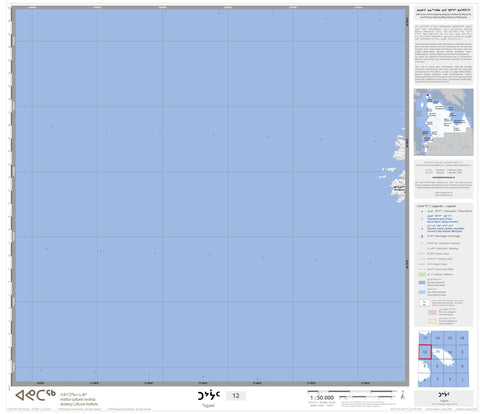
Task: Click the Avataq Cultural Institute logo
Action: coord(35,395)
